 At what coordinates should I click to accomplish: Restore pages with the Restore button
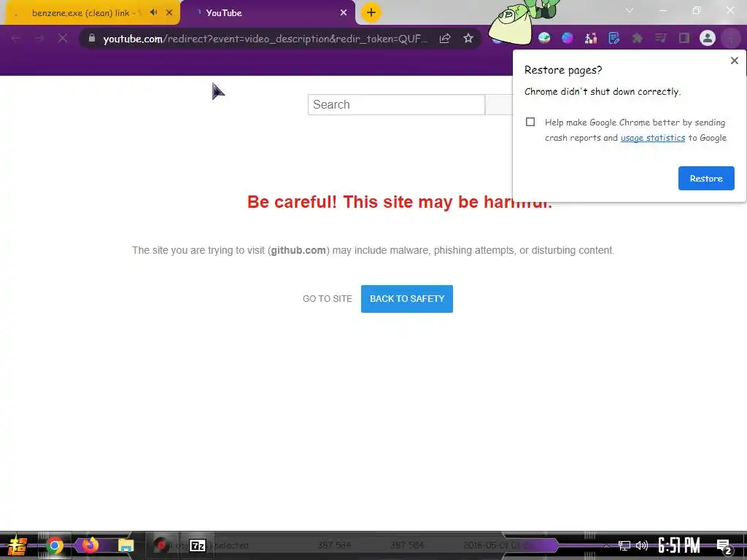pyautogui.click(x=706, y=178)
